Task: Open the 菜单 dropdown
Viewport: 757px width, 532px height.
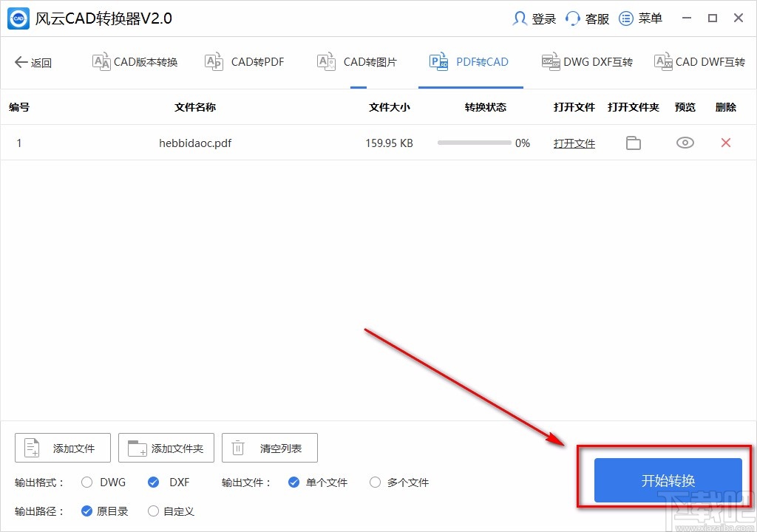Action: click(640, 18)
